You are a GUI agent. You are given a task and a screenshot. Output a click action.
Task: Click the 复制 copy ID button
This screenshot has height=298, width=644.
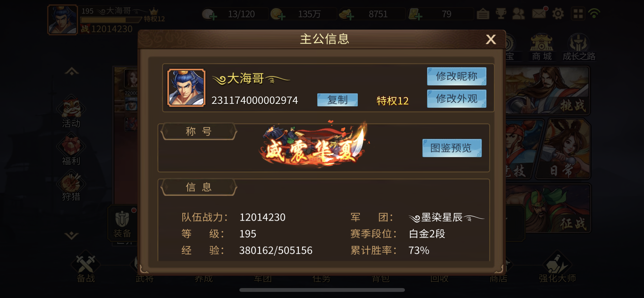[x=337, y=100]
